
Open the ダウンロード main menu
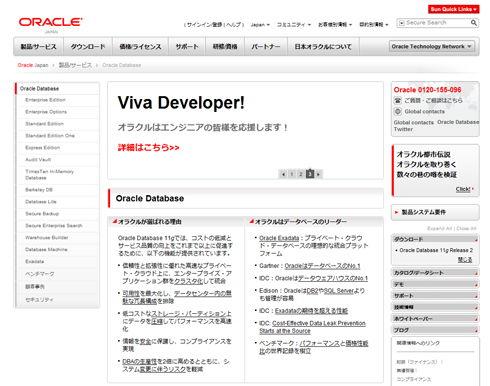[88, 47]
